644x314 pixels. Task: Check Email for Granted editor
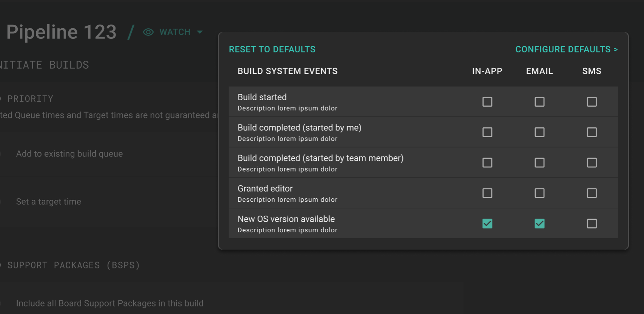coord(539,193)
